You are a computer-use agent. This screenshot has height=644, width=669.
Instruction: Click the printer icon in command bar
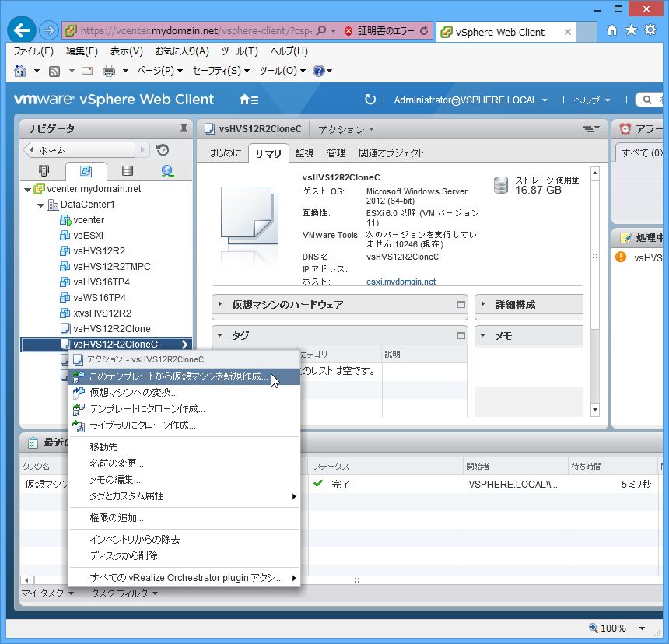click(109, 71)
